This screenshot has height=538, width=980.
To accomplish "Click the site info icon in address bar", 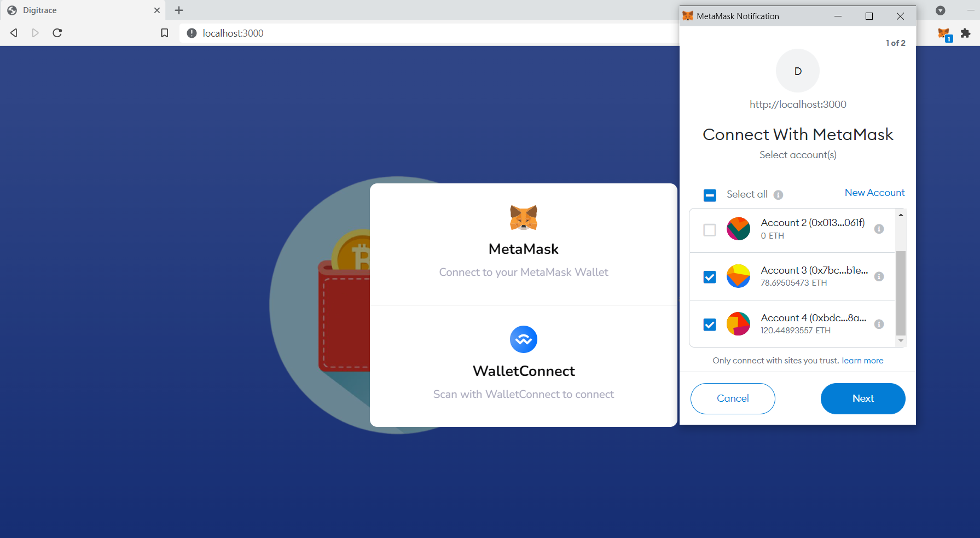I will click(x=192, y=33).
